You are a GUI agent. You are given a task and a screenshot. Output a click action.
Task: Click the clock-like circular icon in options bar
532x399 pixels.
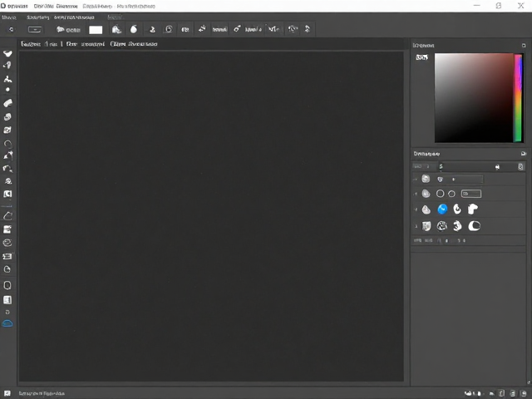point(169,29)
